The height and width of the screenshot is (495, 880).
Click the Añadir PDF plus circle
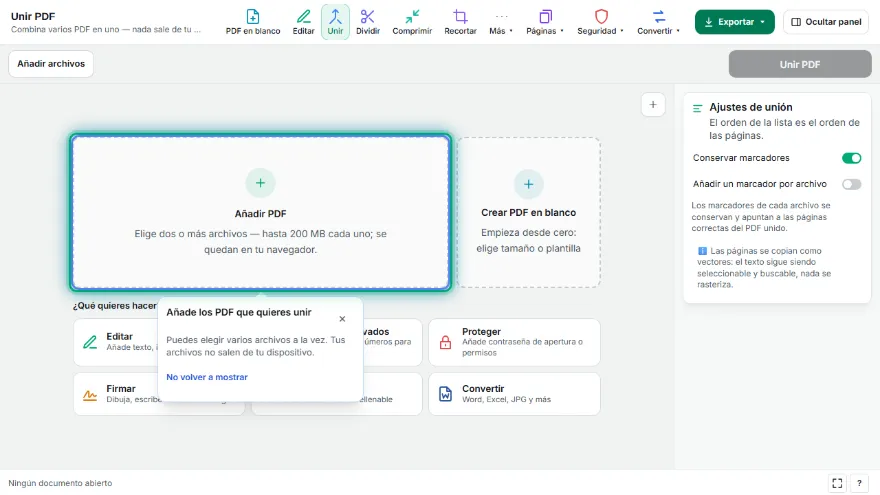260,183
